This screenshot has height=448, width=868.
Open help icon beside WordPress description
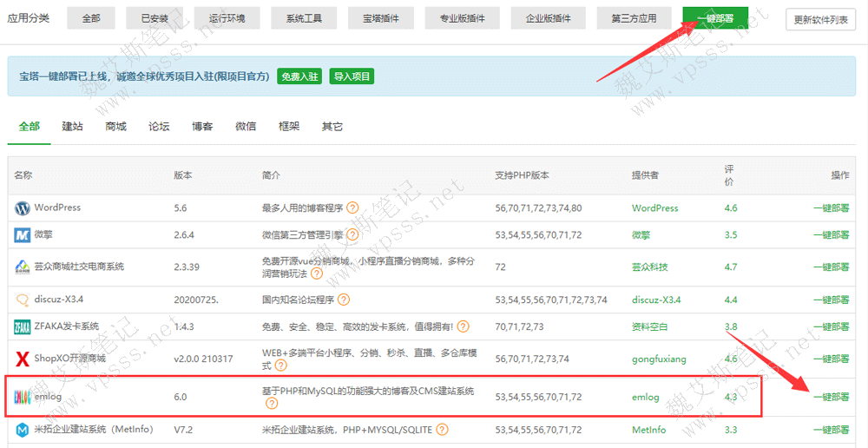(x=352, y=208)
